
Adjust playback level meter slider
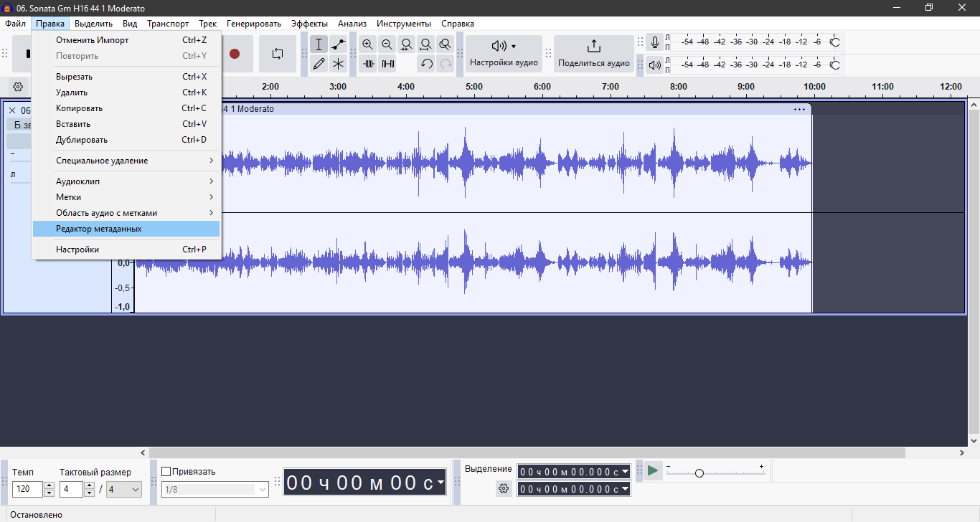[x=834, y=65]
